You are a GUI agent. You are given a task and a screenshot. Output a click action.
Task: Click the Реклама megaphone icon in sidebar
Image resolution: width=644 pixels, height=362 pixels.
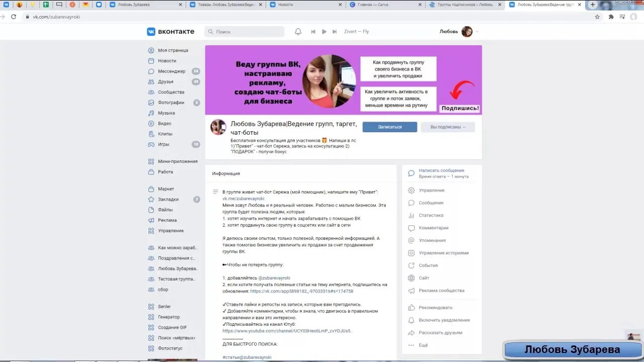pyautogui.click(x=151, y=220)
